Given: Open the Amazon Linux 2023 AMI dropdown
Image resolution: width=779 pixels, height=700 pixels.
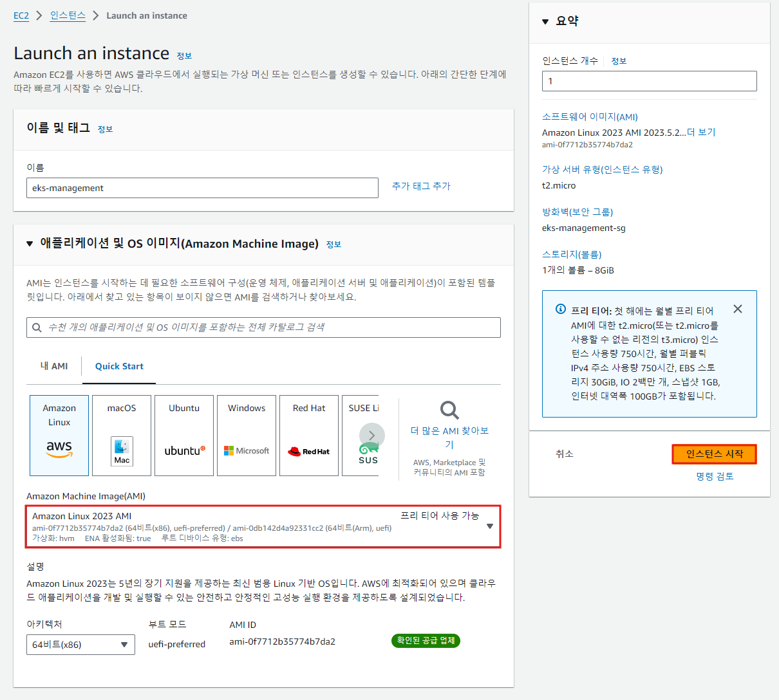Looking at the screenshot, I should 263,526.
